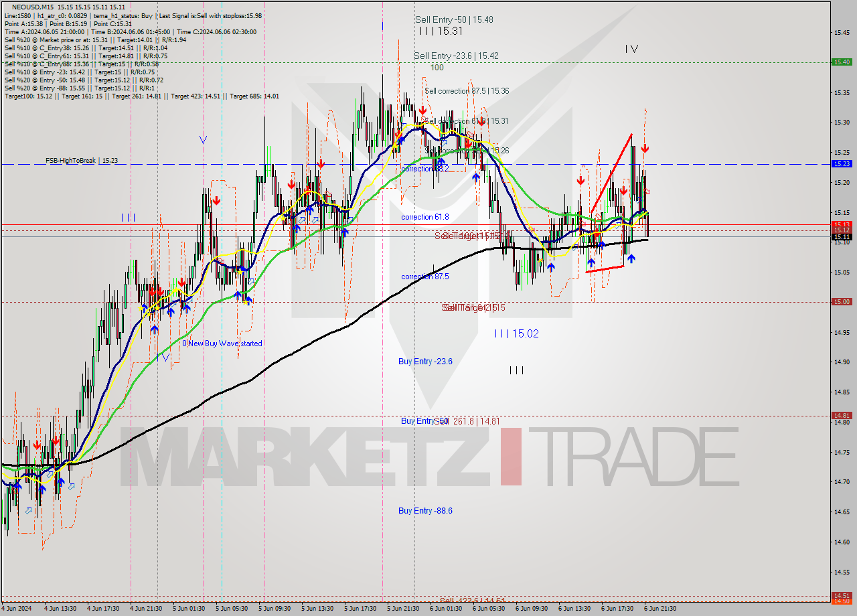Click the 15.45 price scale value
This screenshot has height=616, width=857.
842,32
